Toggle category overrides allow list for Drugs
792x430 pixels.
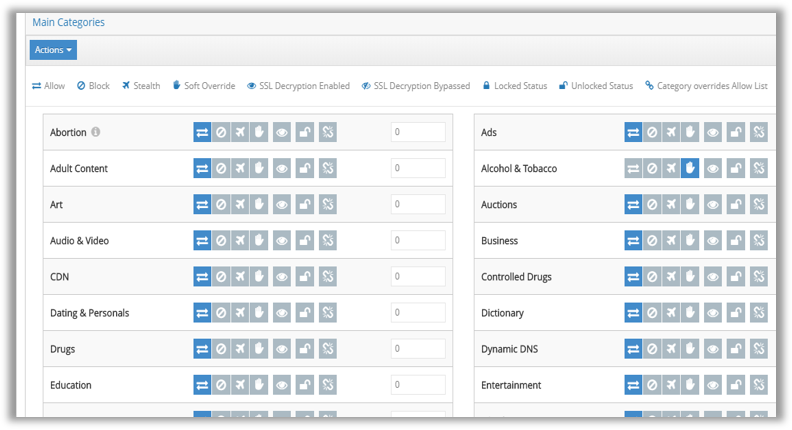pyautogui.click(x=328, y=349)
